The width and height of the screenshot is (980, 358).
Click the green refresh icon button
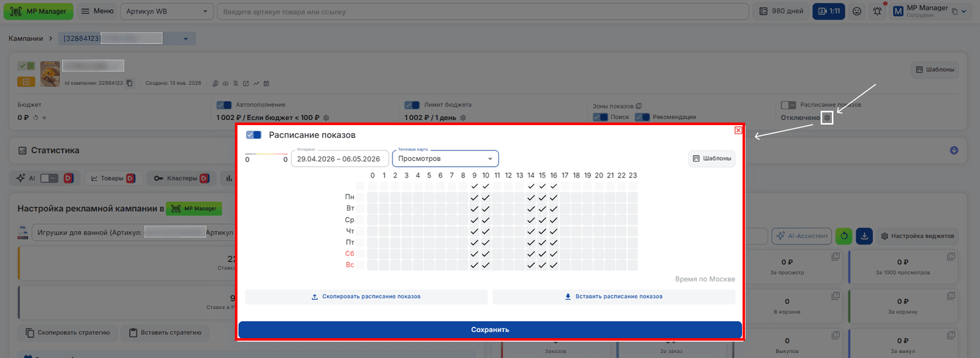(844, 236)
